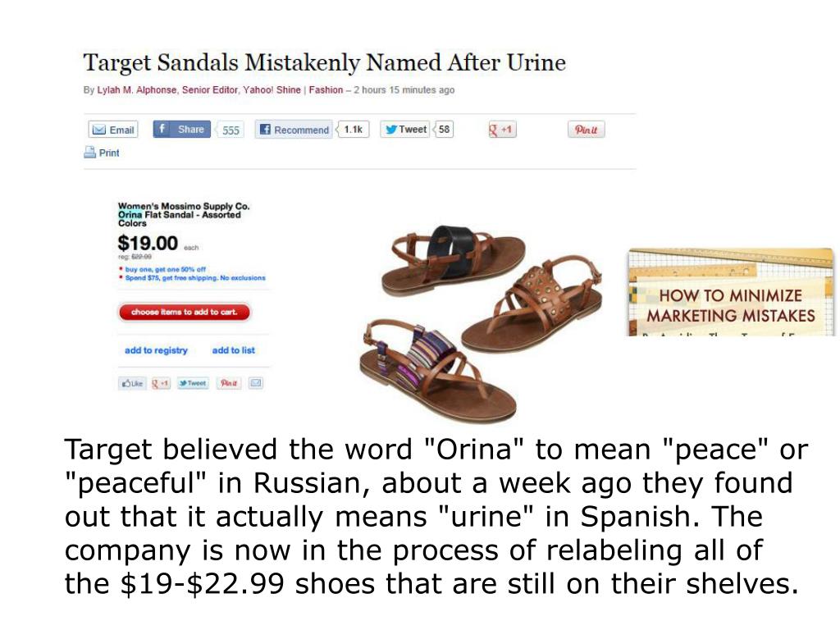Click small Tweet button below add to list
840x630 pixels.
[x=193, y=383]
